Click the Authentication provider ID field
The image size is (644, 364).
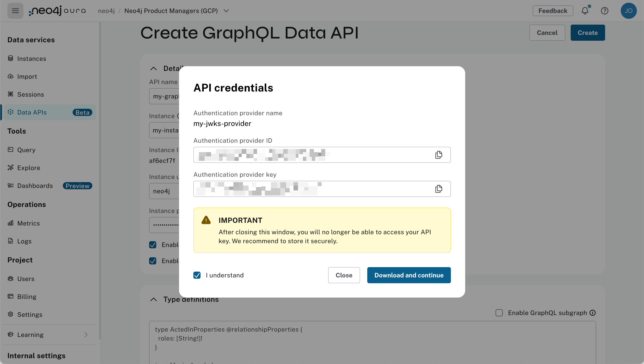pos(322,155)
